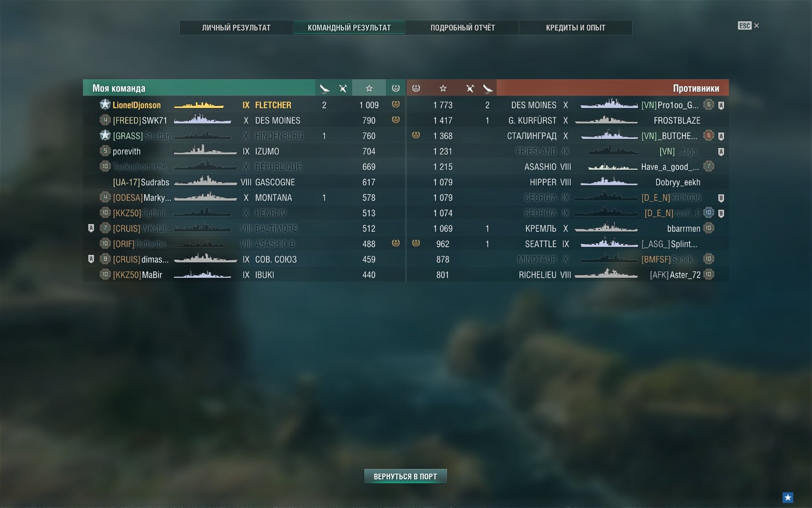Click LionelDjonson's Fletcher achievement badge
Image resolution: width=812 pixels, height=508 pixels.
(x=396, y=105)
